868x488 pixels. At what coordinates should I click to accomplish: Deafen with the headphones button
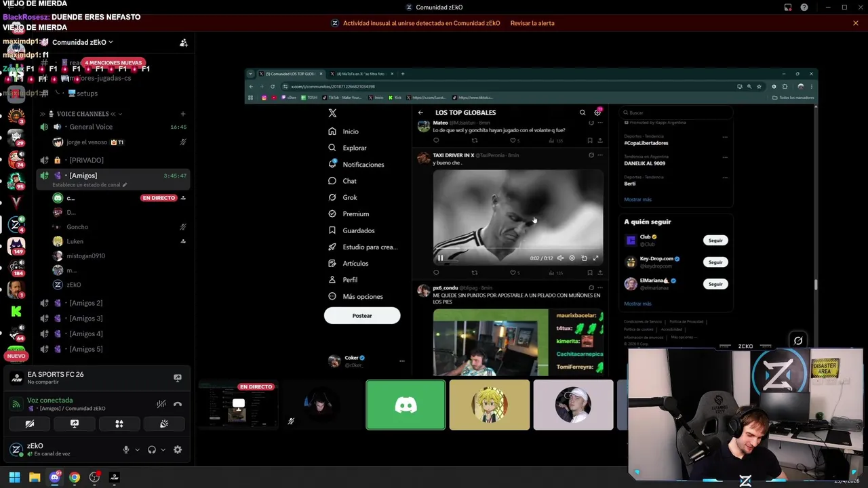(152, 449)
